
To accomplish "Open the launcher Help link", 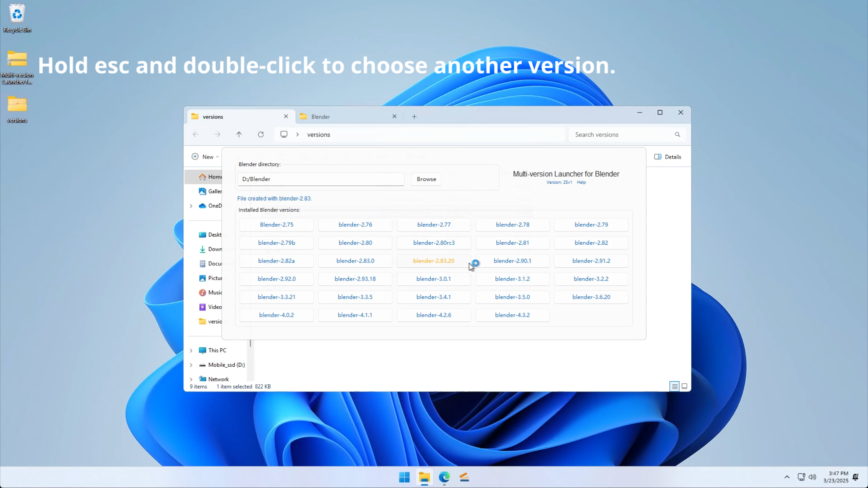I will (x=581, y=182).
